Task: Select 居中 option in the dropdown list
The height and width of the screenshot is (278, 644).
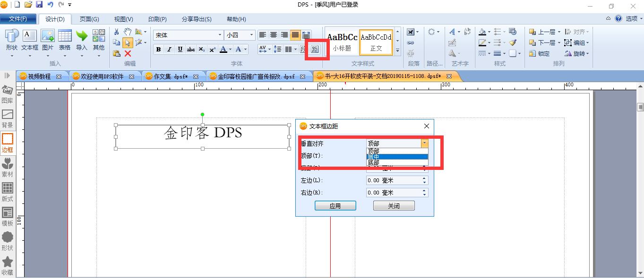Action: 397,157
